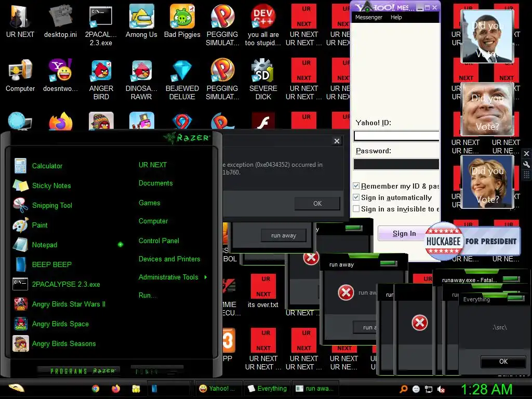Select Run... in Start menu

148,295
